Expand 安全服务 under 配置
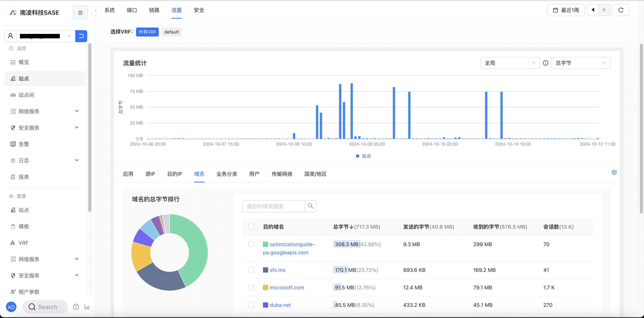Screen dimensions: 644x318 coord(45,276)
